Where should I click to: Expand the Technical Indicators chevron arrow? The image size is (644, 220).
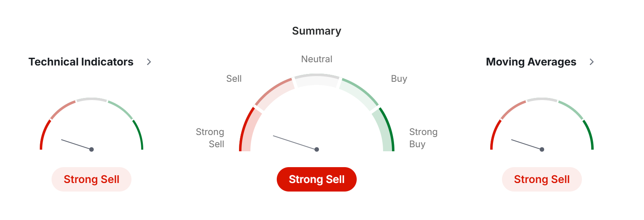tap(149, 62)
